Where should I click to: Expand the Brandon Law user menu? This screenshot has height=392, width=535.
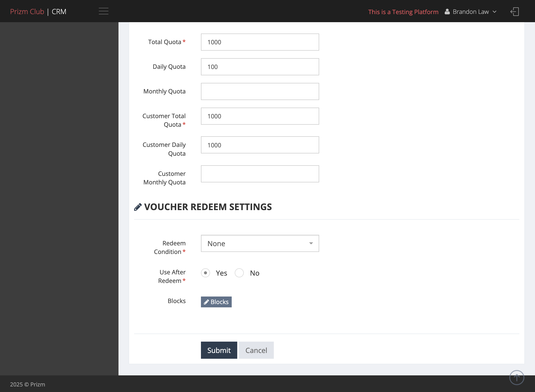(x=471, y=12)
